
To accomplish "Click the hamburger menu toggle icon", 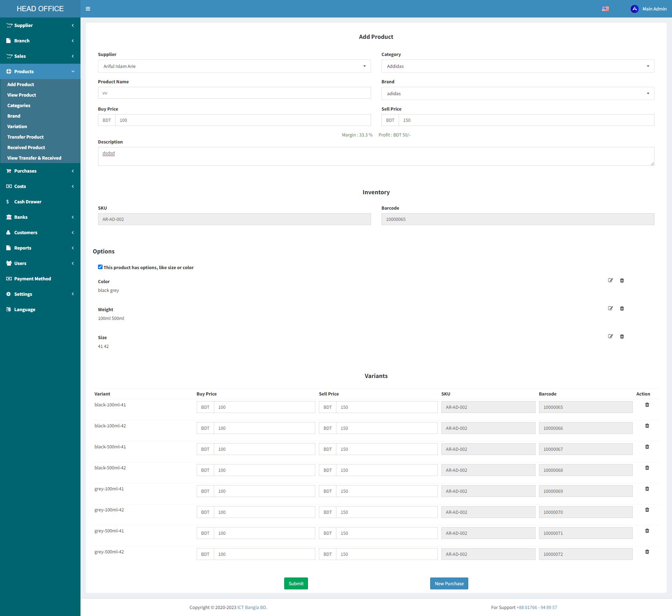I will pyautogui.click(x=88, y=9).
